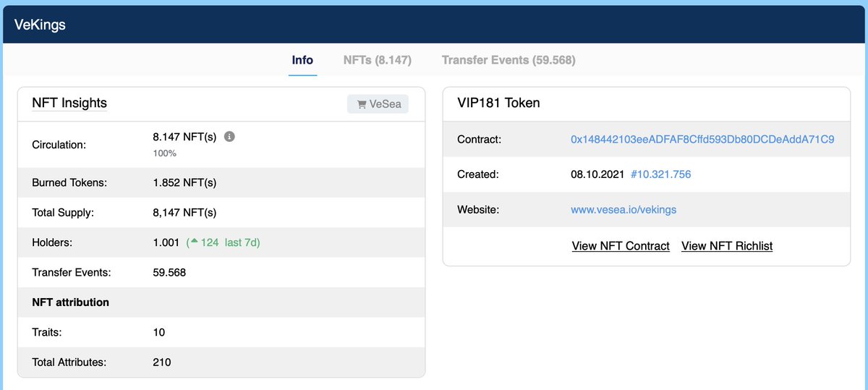
Task: Click View NFT Contract link
Action: pos(621,246)
